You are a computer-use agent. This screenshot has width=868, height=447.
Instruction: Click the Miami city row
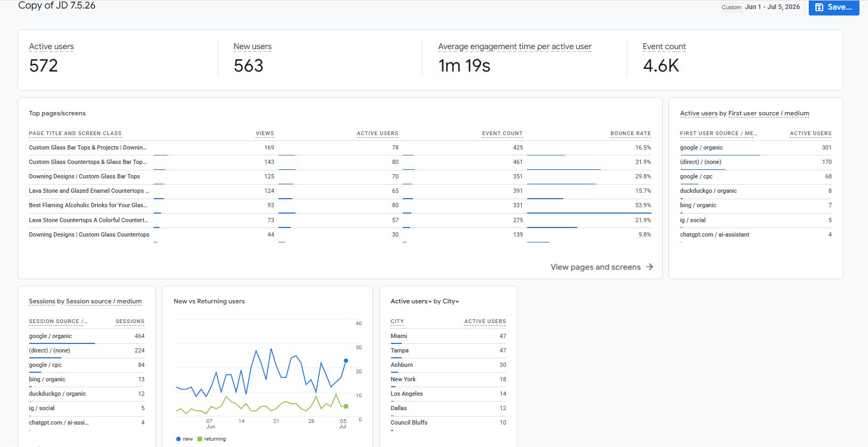pyautogui.click(x=448, y=336)
